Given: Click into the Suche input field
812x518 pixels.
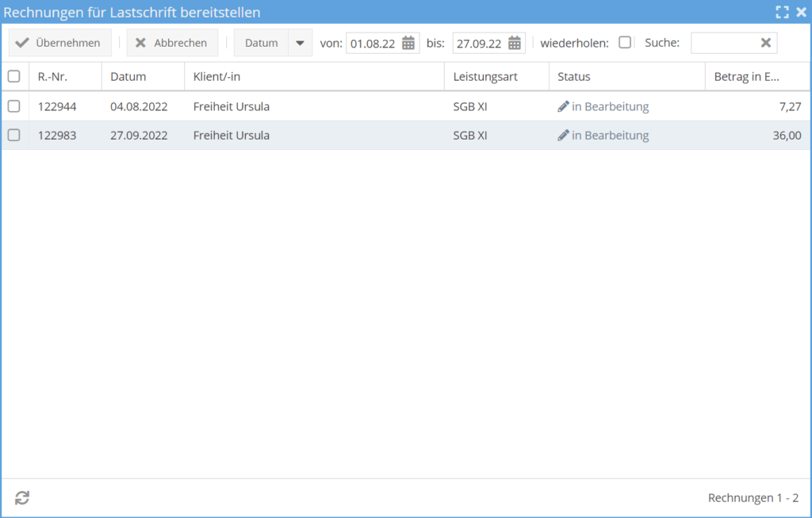Looking at the screenshot, I should click(x=723, y=43).
